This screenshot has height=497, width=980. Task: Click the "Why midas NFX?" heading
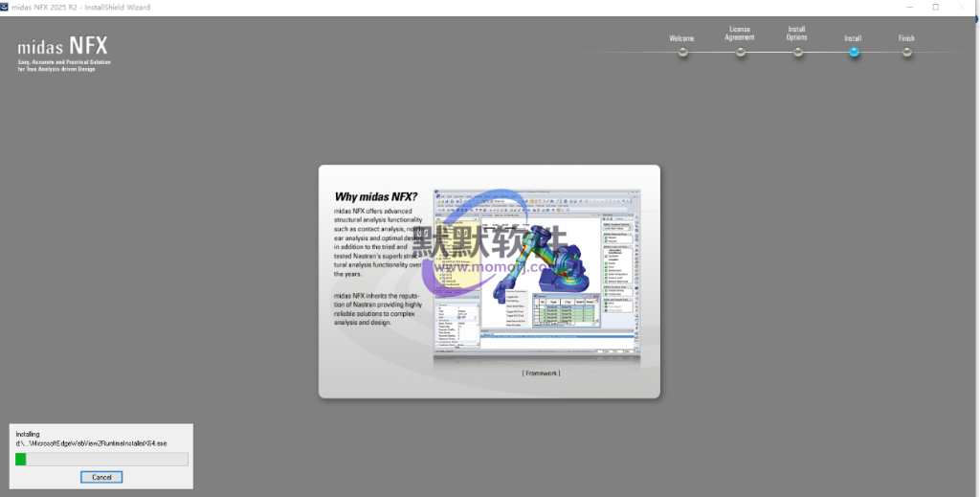pyautogui.click(x=375, y=197)
